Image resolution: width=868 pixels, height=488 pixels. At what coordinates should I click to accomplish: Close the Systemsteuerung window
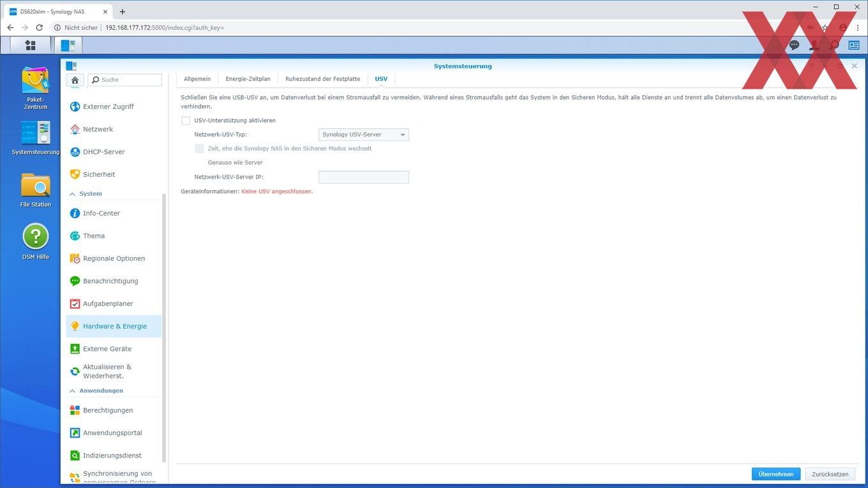(x=854, y=66)
